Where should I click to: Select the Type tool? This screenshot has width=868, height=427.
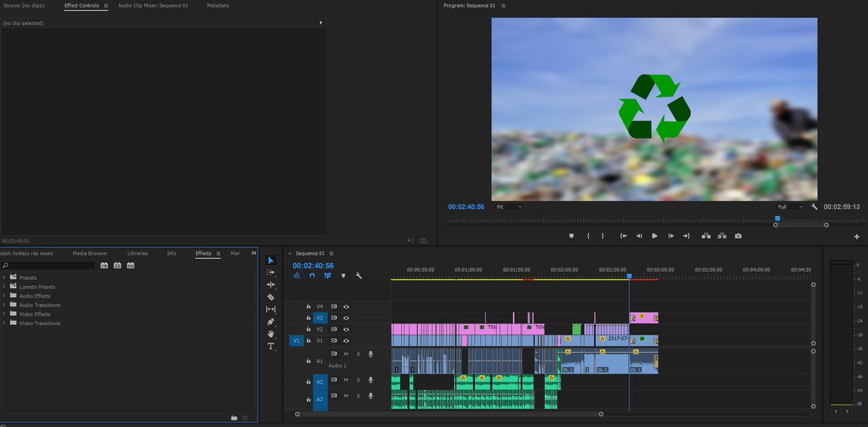pyautogui.click(x=271, y=346)
